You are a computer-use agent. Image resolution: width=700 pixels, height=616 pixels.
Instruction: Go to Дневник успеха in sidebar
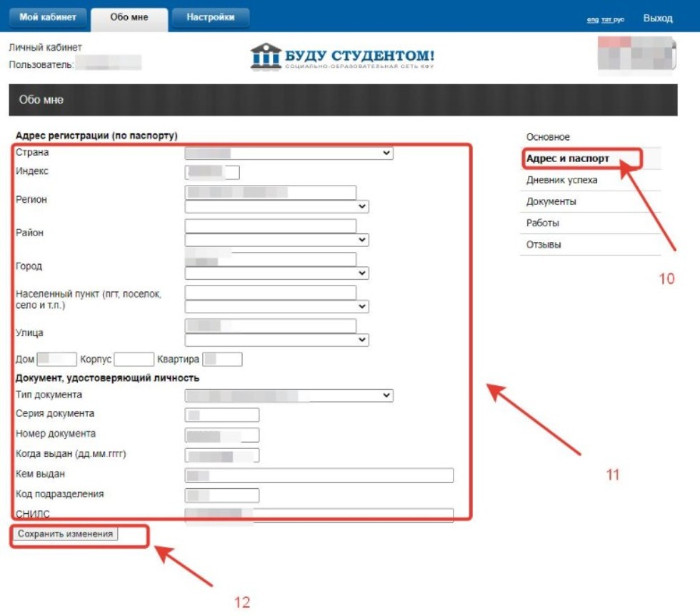point(561,181)
